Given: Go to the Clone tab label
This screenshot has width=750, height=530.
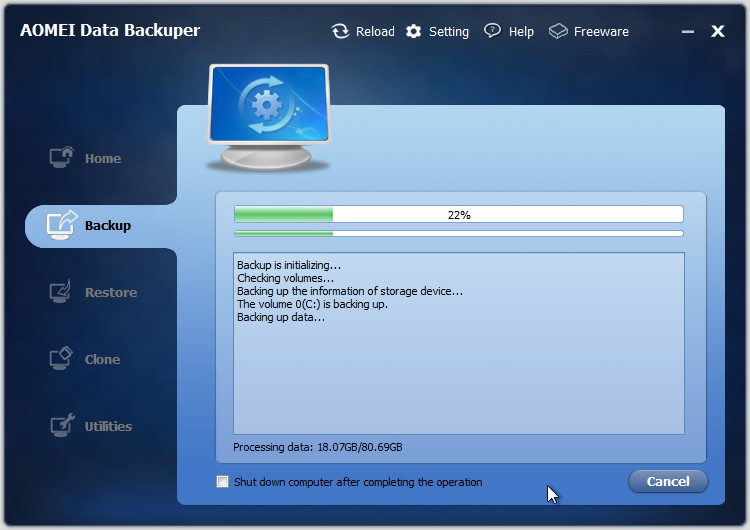Looking at the screenshot, I should point(102,359).
